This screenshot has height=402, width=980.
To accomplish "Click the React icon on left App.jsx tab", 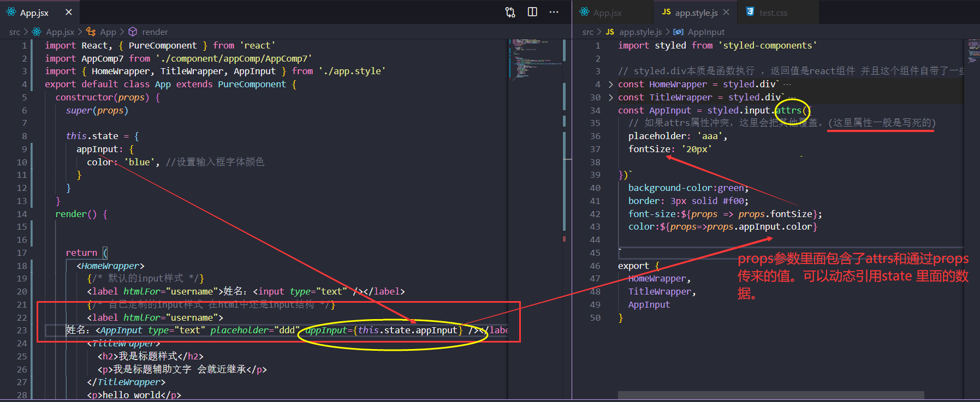I will coord(11,12).
